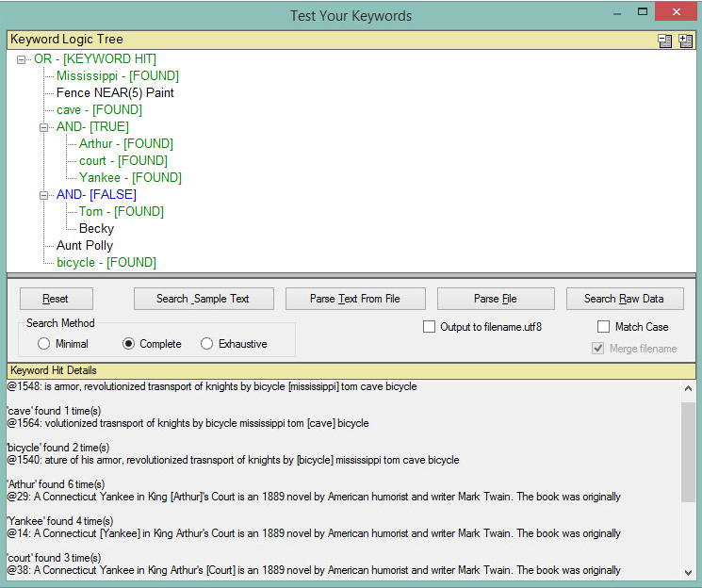702x588 pixels.
Task: Maximize the Test Your Keywords window
Action: (643, 12)
